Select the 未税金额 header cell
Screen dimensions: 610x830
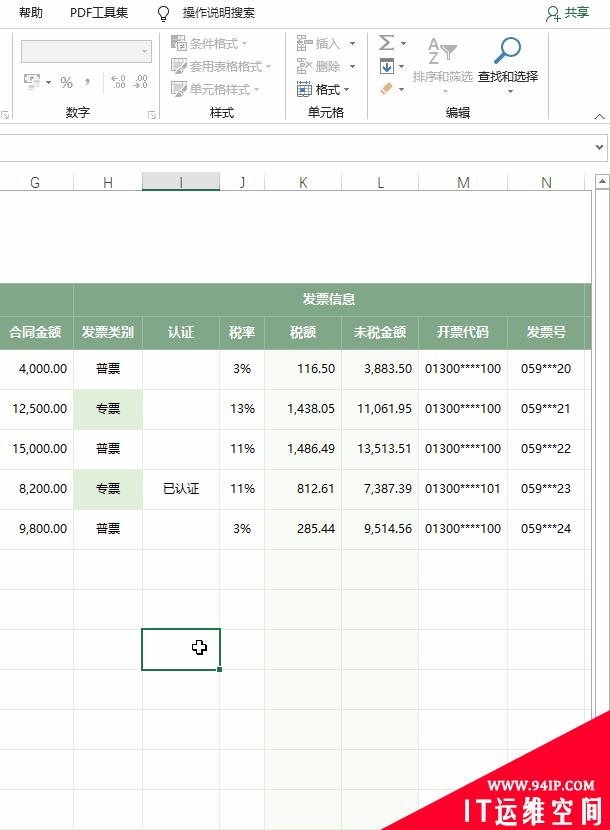[x=380, y=332]
